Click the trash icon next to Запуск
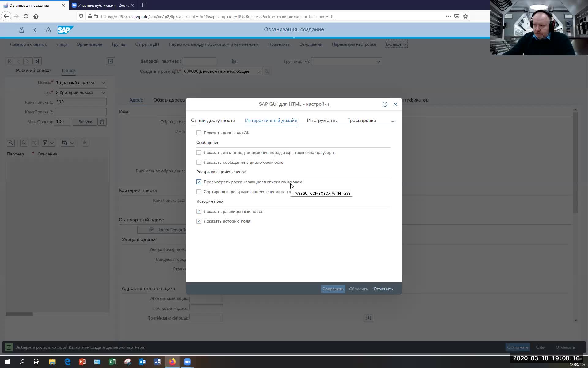The image size is (588, 368). click(102, 122)
